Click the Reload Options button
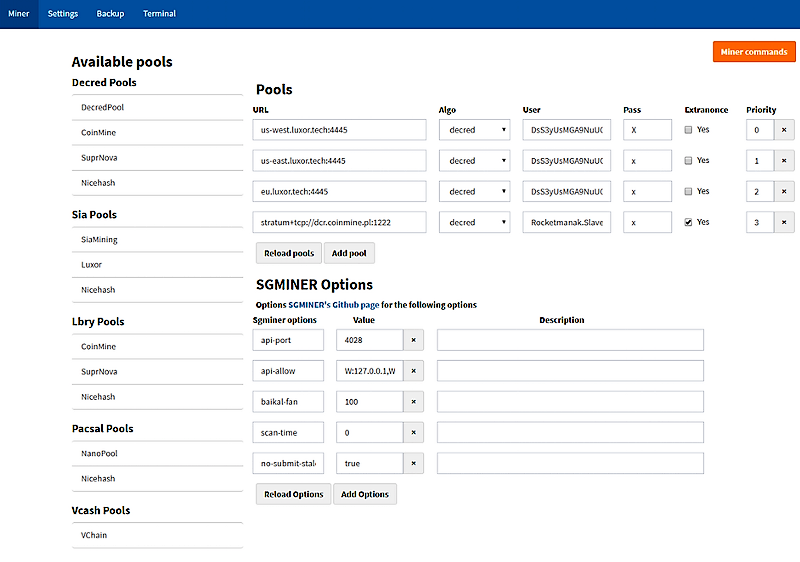800x562 pixels. click(x=293, y=494)
